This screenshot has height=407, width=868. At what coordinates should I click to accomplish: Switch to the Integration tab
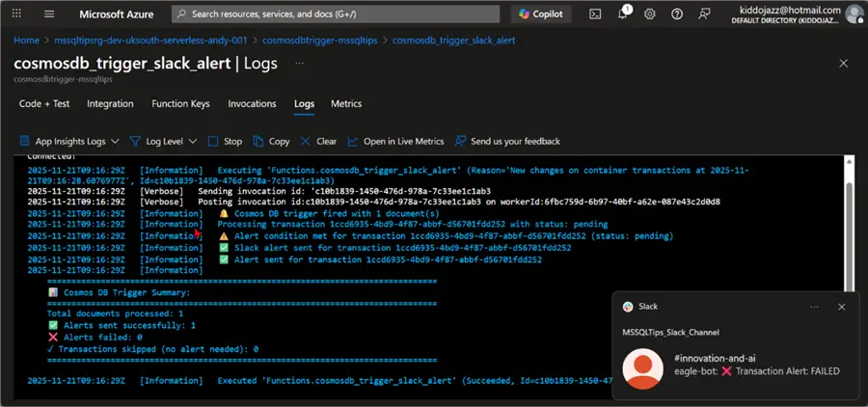pos(110,103)
